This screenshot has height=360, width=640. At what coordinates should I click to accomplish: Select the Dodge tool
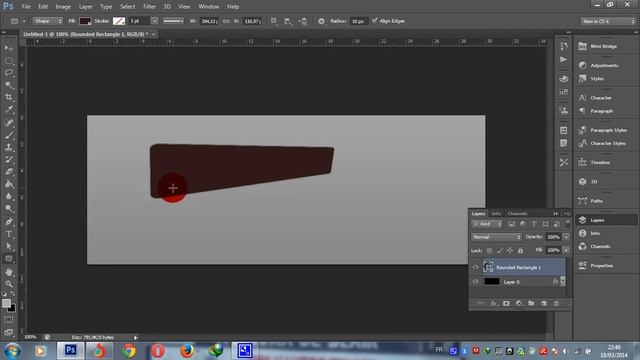(9, 209)
